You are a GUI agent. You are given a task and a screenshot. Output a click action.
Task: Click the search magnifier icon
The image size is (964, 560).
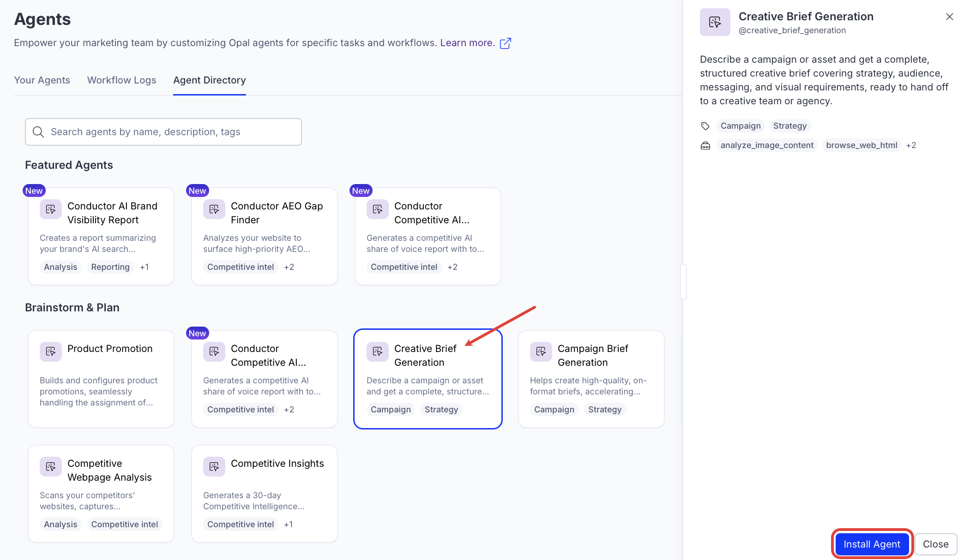click(x=38, y=132)
